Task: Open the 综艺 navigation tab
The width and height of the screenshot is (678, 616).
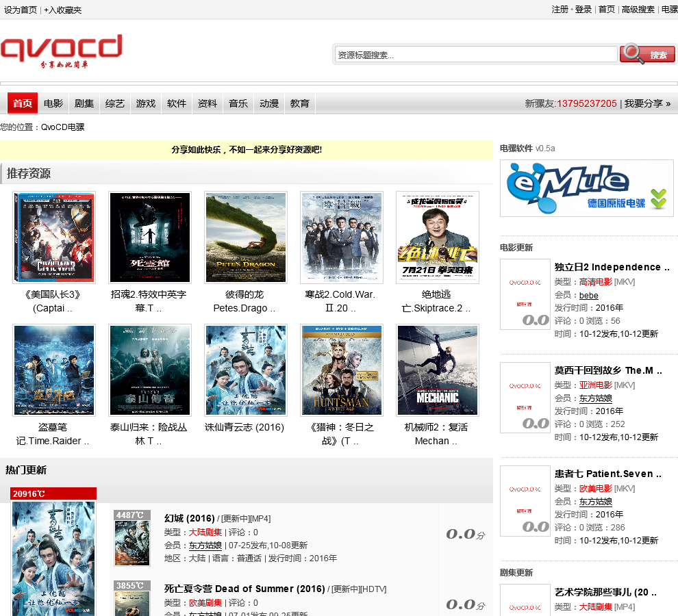Action: (x=115, y=103)
